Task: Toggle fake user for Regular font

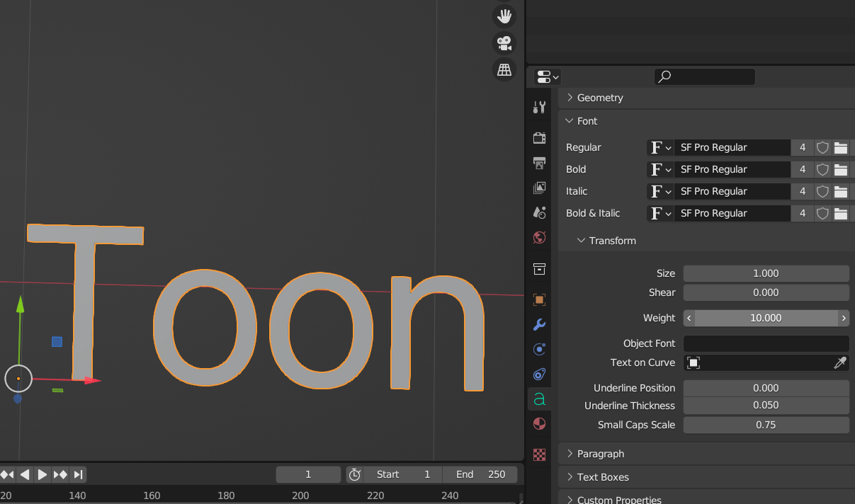Action: [x=822, y=147]
